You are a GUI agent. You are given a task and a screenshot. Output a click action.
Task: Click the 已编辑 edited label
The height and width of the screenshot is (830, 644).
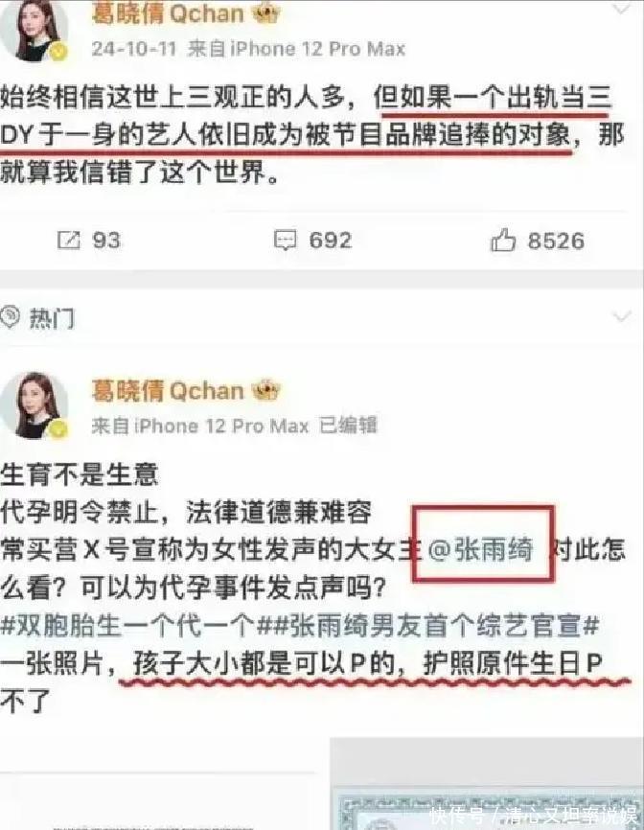point(348,426)
